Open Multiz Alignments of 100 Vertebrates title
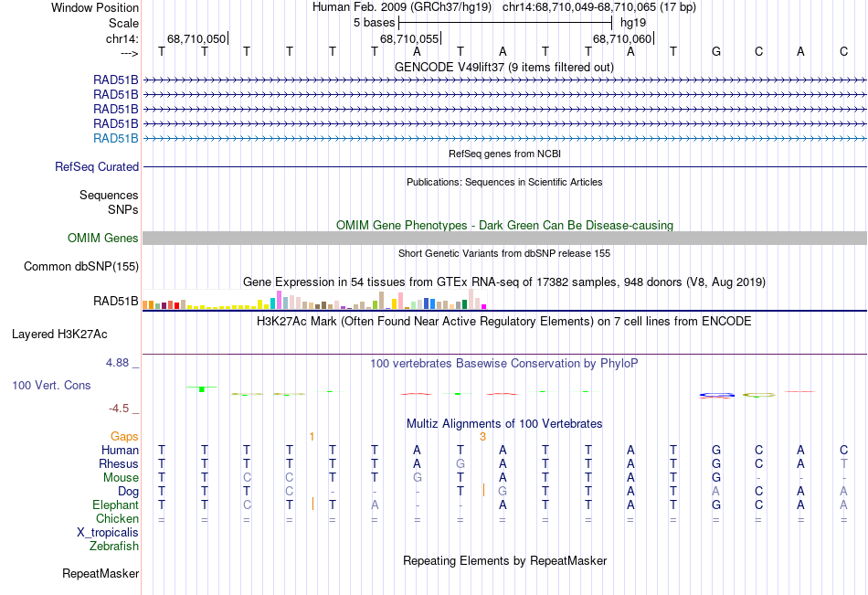This screenshot has height=595, width=868. (504, 424)
